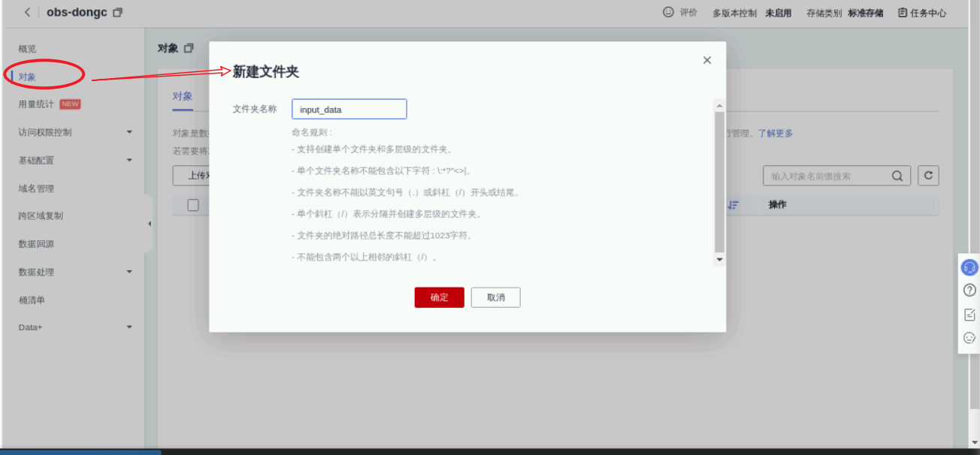
Task: Click the page scrollbar down arrow
Action: (x=975, y=443)
